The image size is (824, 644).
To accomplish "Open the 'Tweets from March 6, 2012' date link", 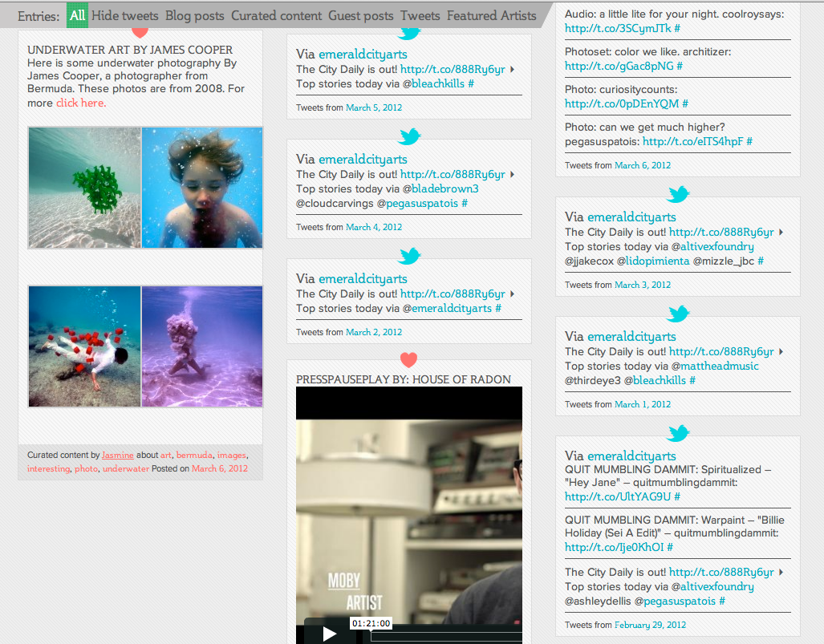I will 643,165.
